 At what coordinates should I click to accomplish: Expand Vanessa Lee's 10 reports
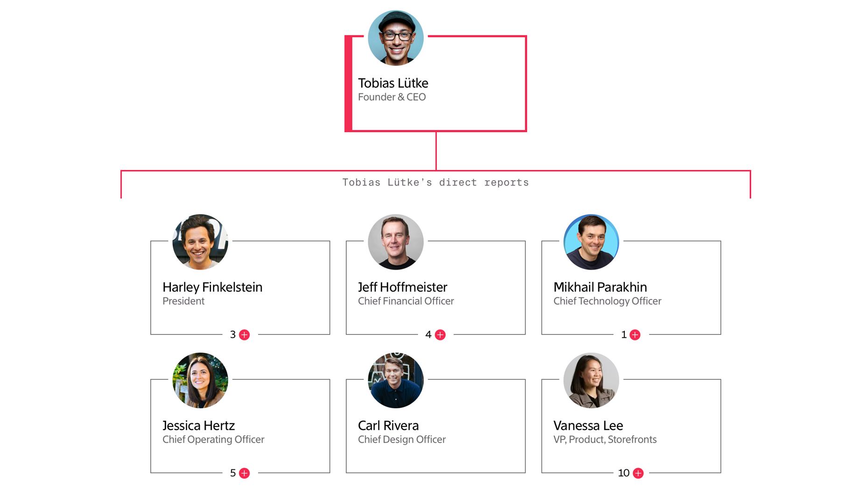coord(638,473)
